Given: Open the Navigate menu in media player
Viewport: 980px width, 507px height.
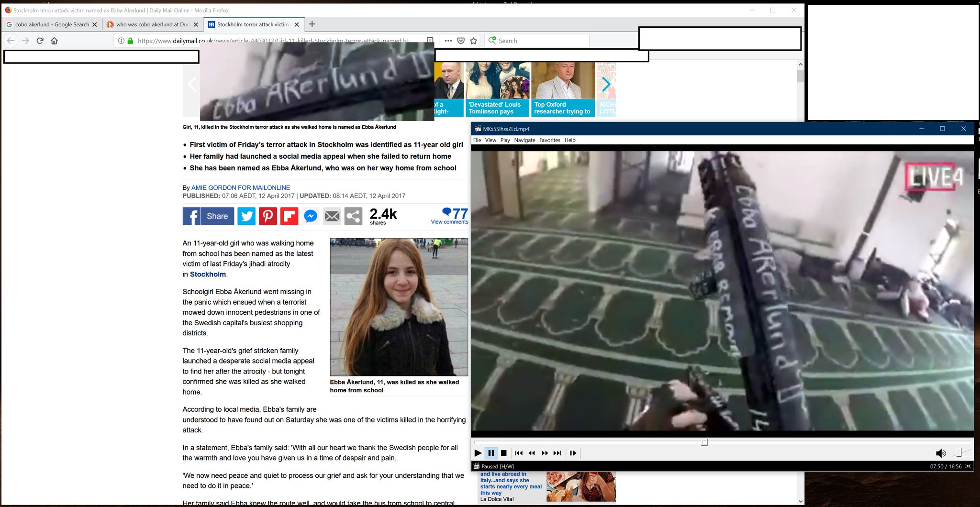Looking at the screenshot, I should (524, 140).
